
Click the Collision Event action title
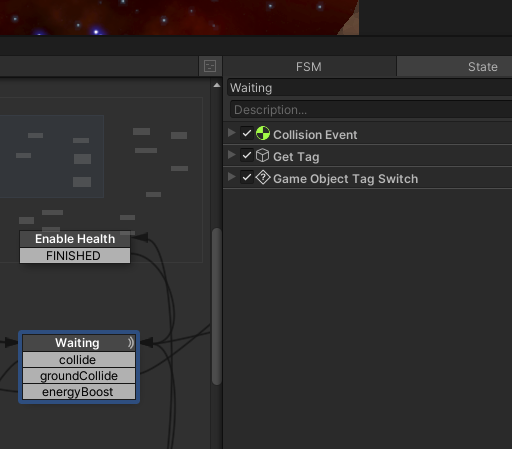[315, 135]
